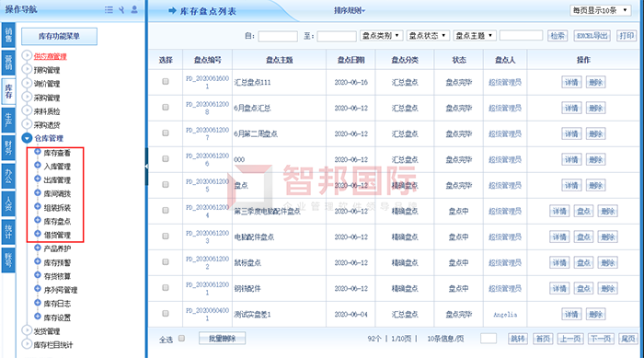Switch to the 财务 side tab
644x358 pixels.
tap(8, 148)
